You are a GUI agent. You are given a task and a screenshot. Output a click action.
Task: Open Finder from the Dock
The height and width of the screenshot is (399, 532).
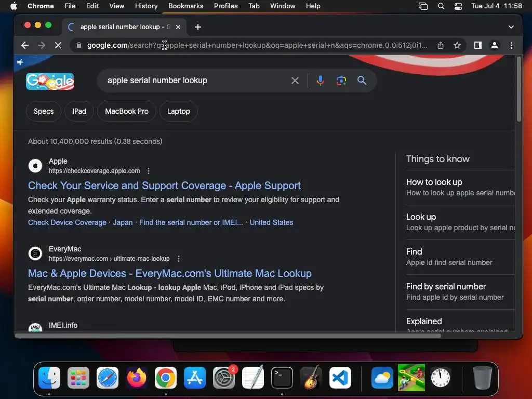point(49,378)
